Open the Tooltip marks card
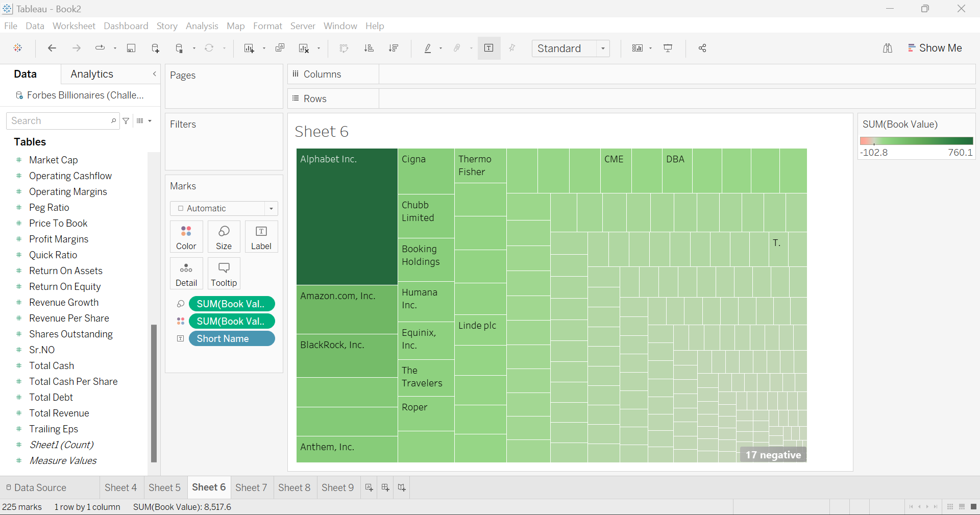980x515 pixels. pyautogui.click(x=224, y=274)
